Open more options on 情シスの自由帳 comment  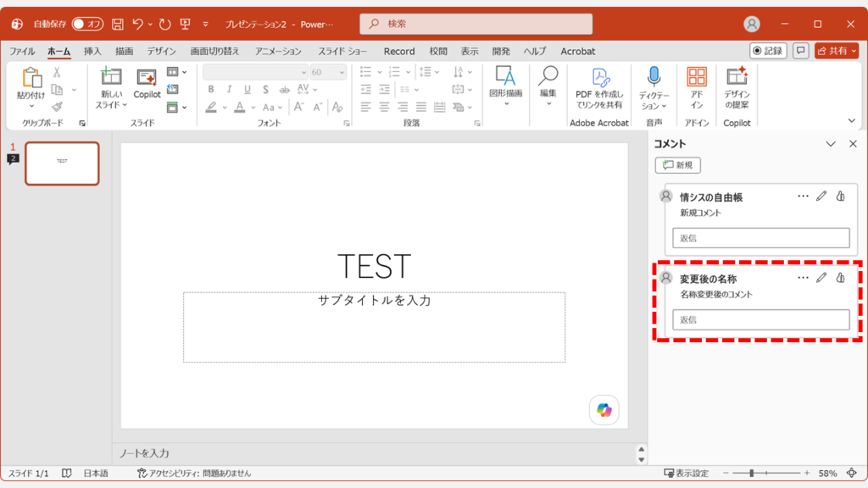[803, 196]
